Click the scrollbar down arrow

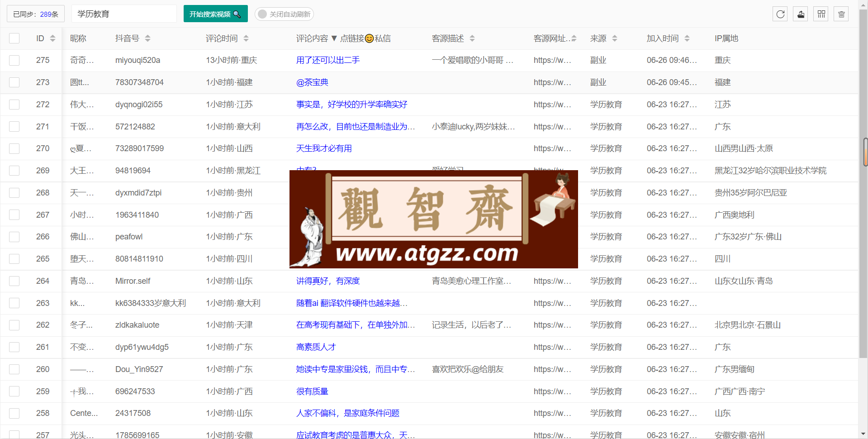tap(863, 434)
